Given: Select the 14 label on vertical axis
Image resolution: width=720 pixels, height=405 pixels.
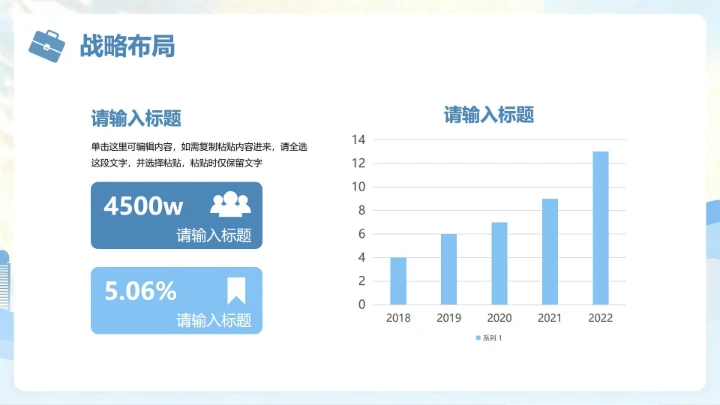Looking at the screenshot, I should (x=358, y=140).
